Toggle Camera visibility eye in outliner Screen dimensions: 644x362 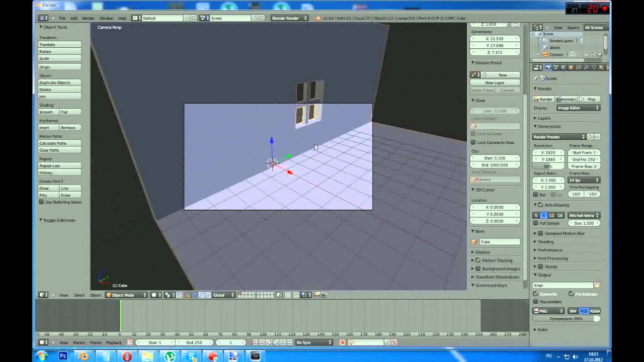[x=586, y=54]
